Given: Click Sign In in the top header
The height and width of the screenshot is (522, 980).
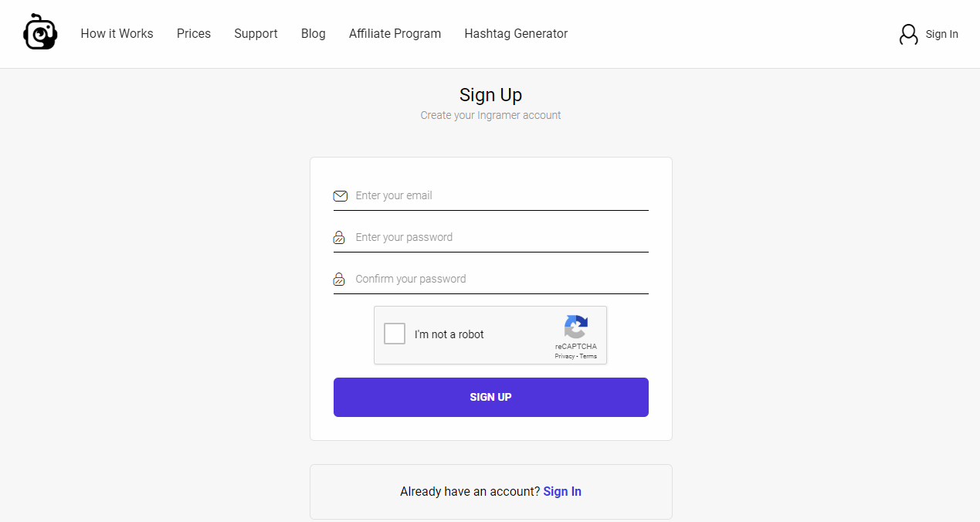Looking at the screenshot, I should click(941, 34).
